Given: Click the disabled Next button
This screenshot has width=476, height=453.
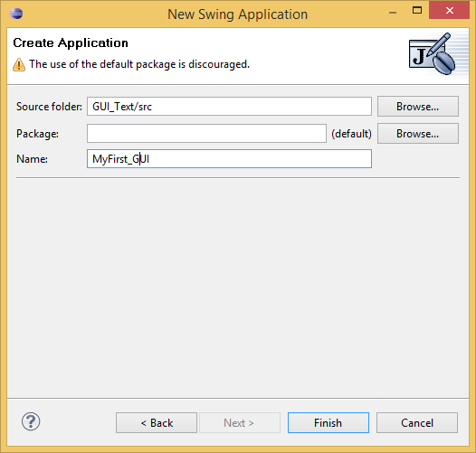Looking at the screenshot, I should pyautogui.click(x=240, y=422).
